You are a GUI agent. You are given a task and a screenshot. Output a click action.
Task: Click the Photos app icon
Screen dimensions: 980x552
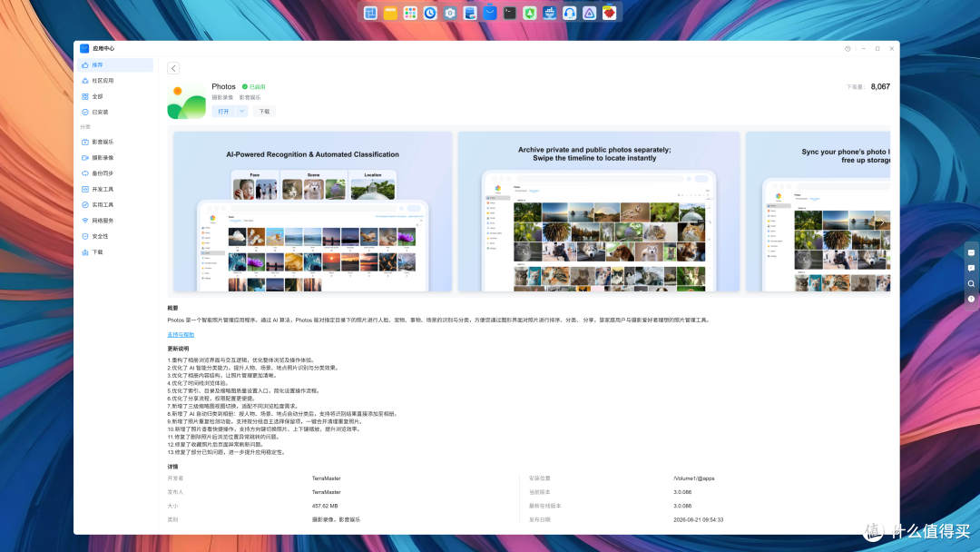click(186, 100)
